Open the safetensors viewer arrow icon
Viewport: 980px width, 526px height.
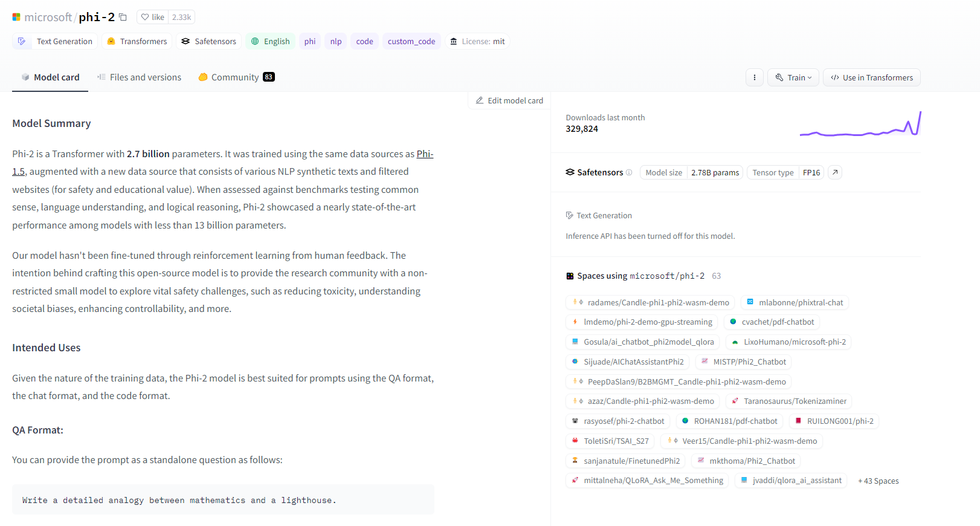835,172
